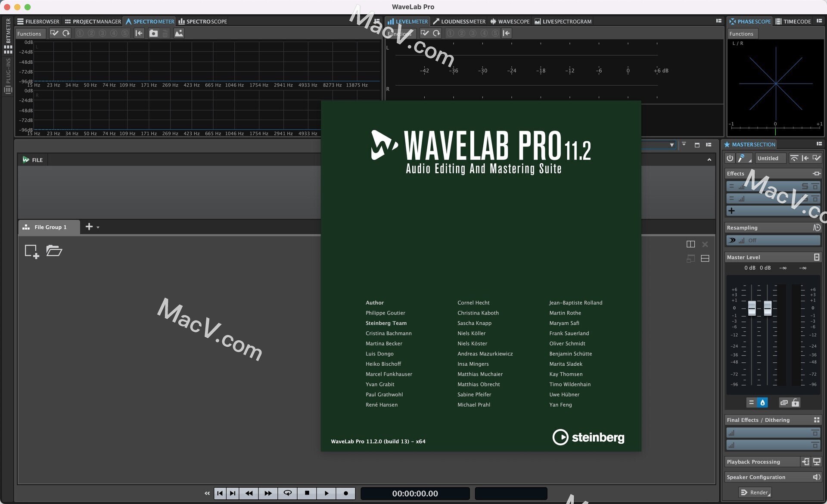Viewport: 827px width, 504px height.
Task: Open a file using the folder icon
Action: (54, 250)
